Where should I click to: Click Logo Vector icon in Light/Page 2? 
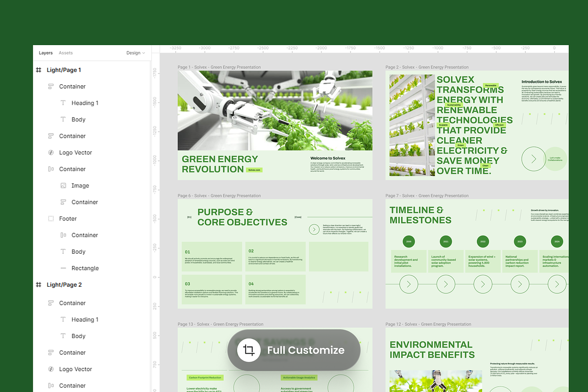tap(50, 369)
